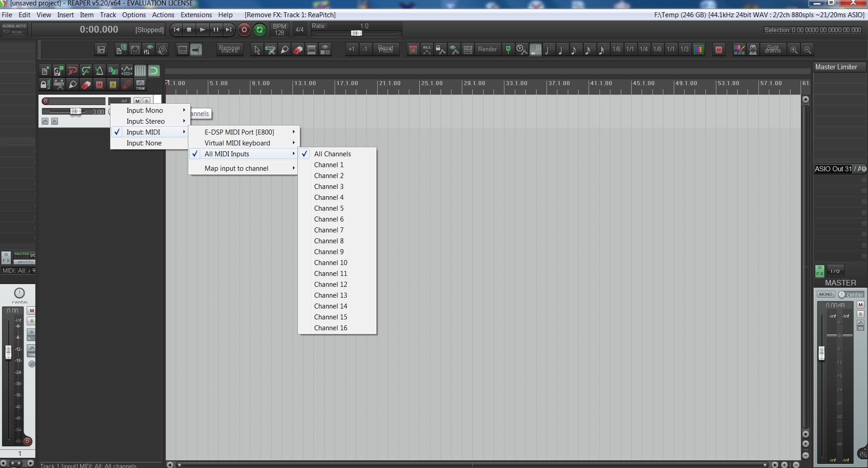
Task: Expand the All MIDI Inputs submenu
Action: tap(243, 154)
